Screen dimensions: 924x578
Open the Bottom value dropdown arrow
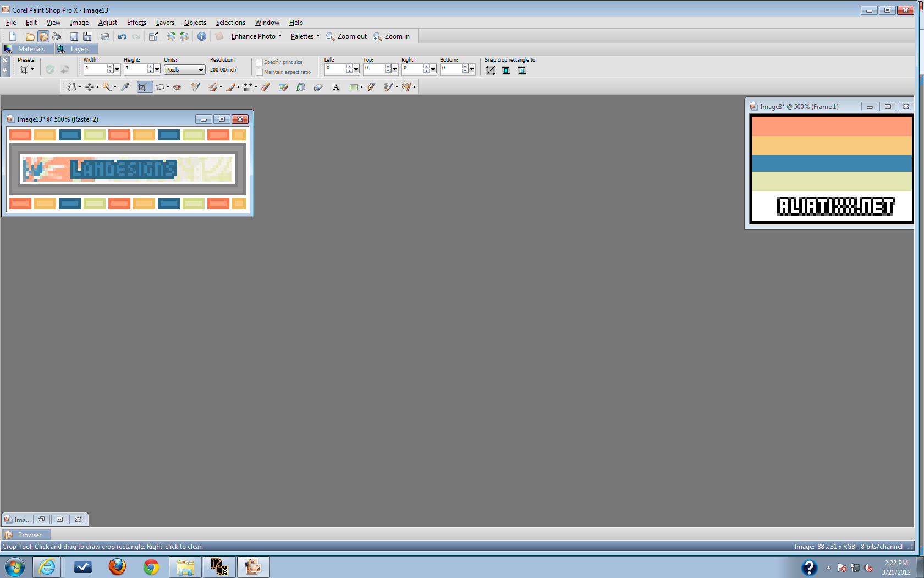[x=471, y=69]
